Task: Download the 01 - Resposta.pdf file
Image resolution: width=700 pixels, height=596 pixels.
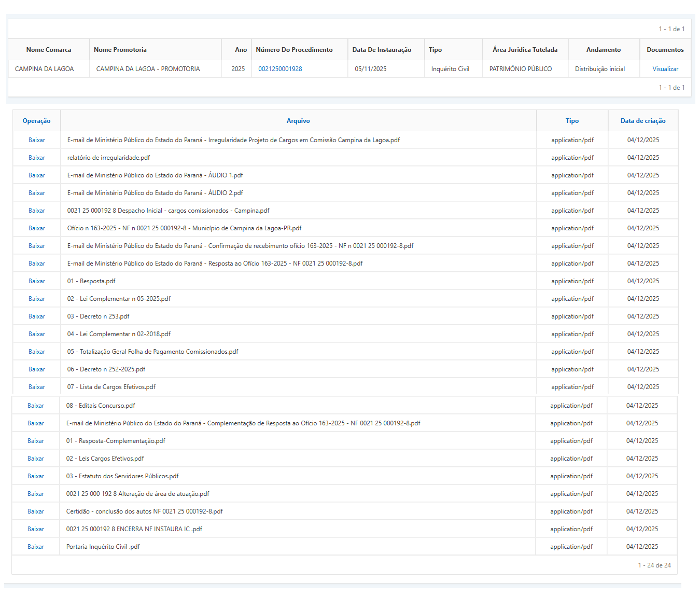Action: pos(37,281)
